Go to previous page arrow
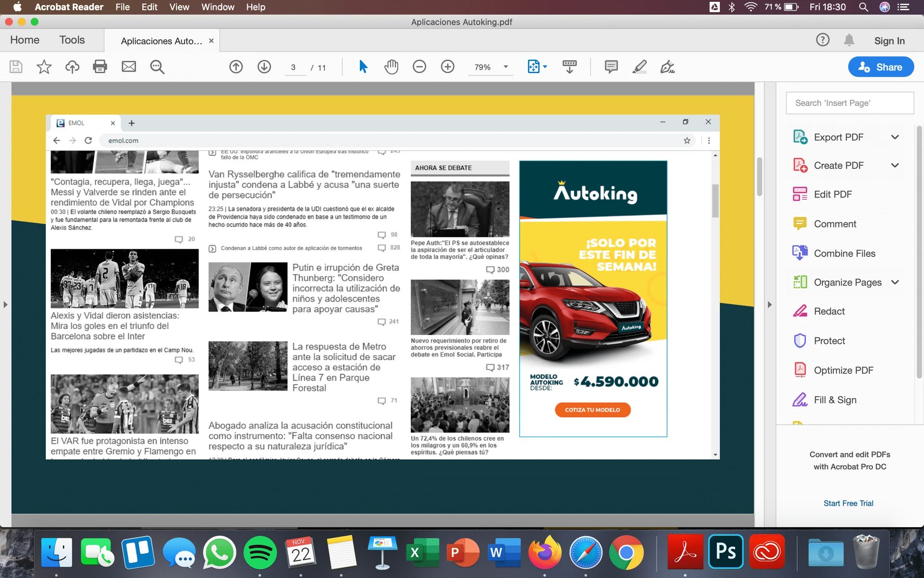 coord(236,67)
